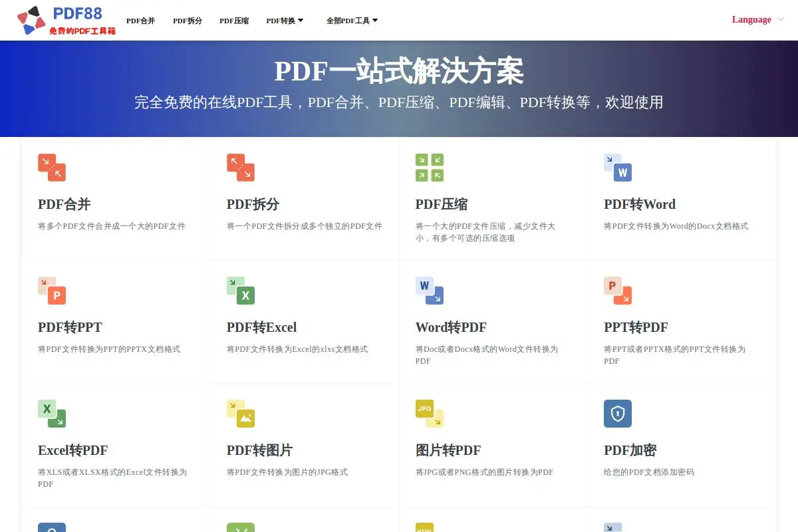Click the Excel转PDF card title

click(x=72, y=450)
